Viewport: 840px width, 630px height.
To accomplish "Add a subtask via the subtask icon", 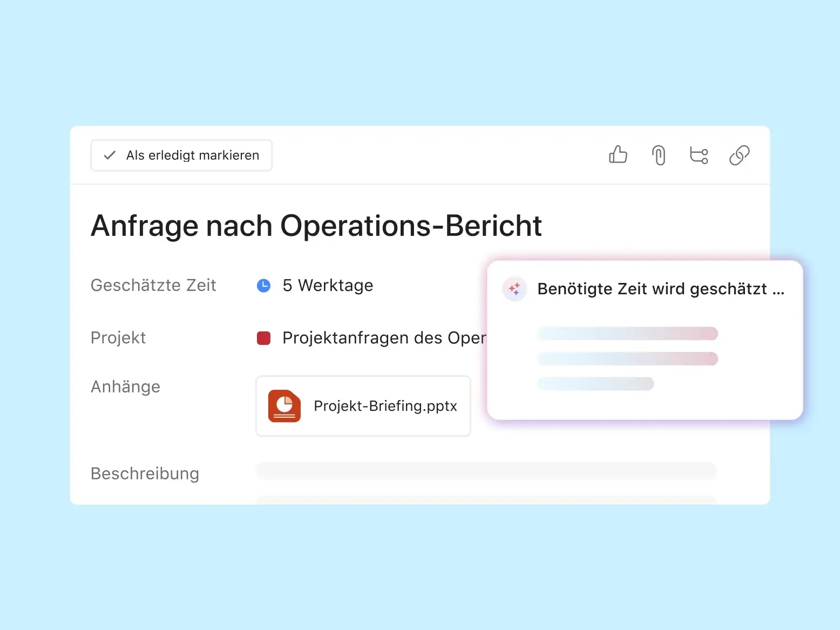I will tap(699, 155).
